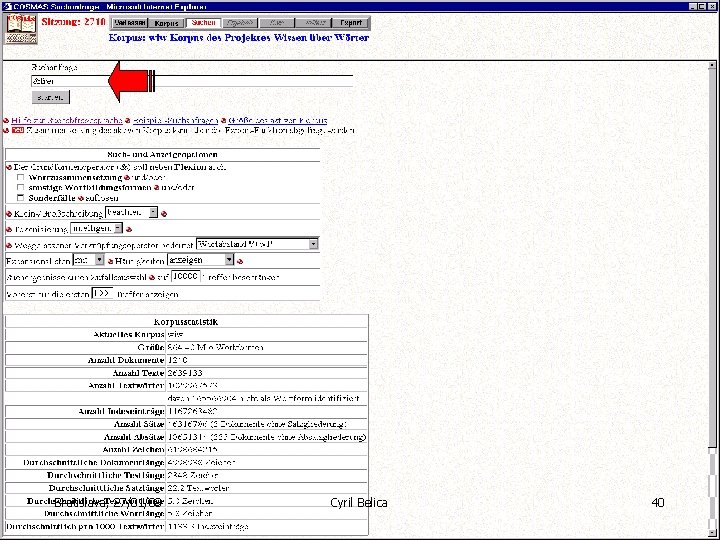Image resolution: width=720 pixels, height=540 pixels.
Task: Switch to the Korpus tab
Action: tap(166, 23)
